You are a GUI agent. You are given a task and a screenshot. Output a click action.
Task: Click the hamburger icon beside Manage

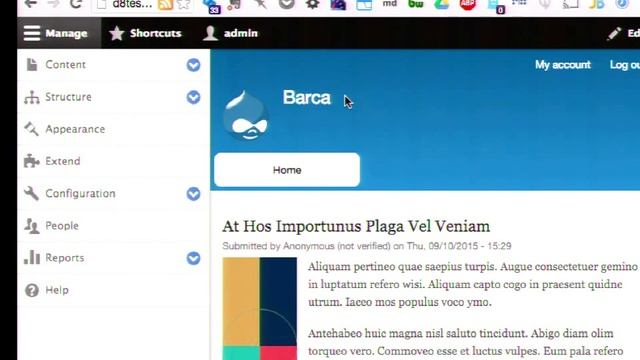[x=32, y=33]
